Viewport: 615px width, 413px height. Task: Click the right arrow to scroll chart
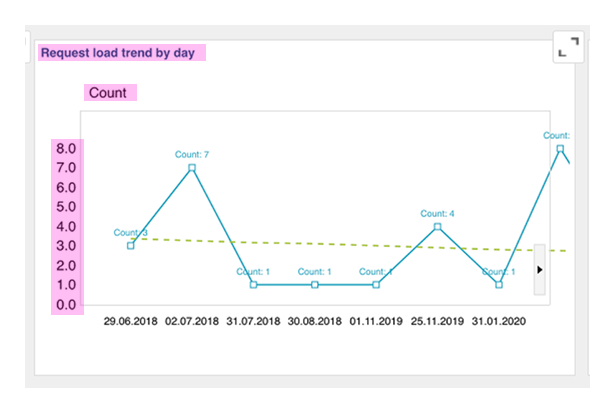tap(540, 270)
